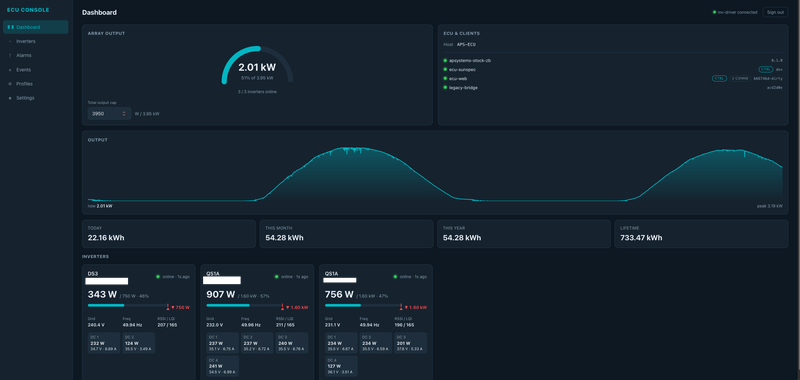Click DC 4 tile showing 241 W
800x380 pixels.
pyautogui.click(x=222, y=366)
